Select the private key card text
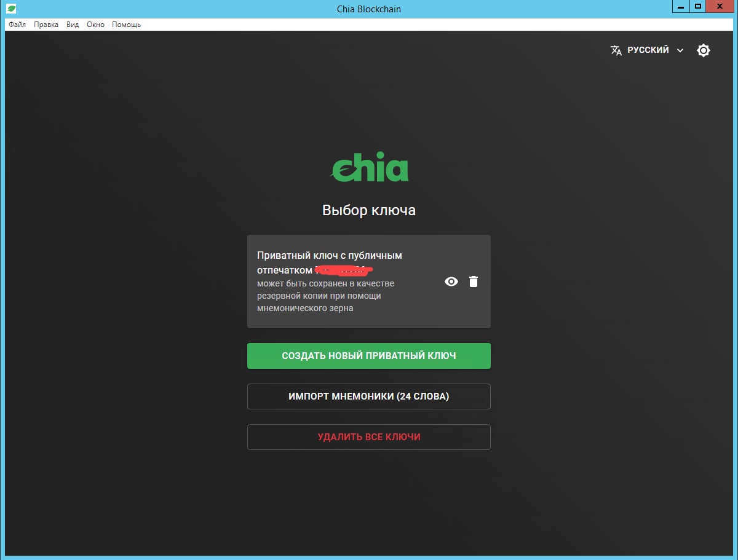 329,262
